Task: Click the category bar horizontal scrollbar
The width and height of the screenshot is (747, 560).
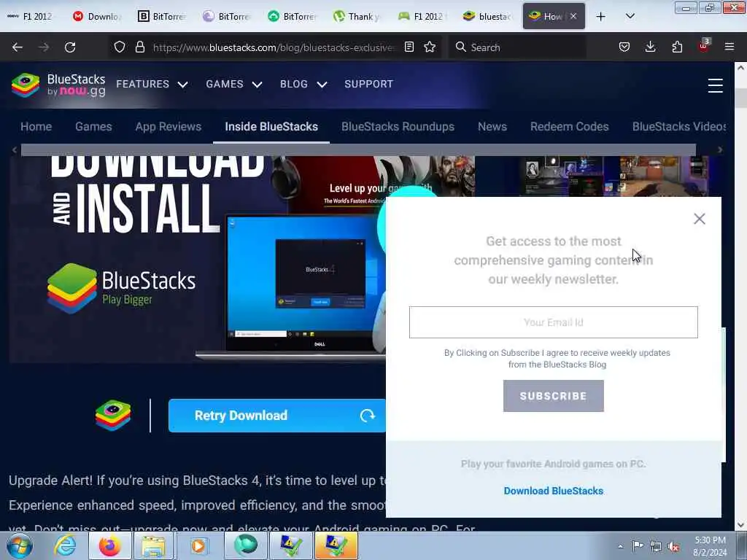Action: click(x=358, y=149)
